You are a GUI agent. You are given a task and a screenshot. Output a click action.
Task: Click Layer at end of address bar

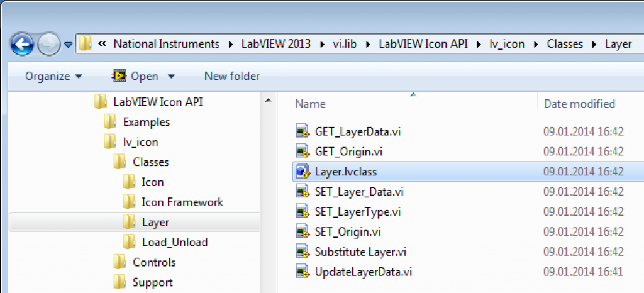[x=618, y=44]
